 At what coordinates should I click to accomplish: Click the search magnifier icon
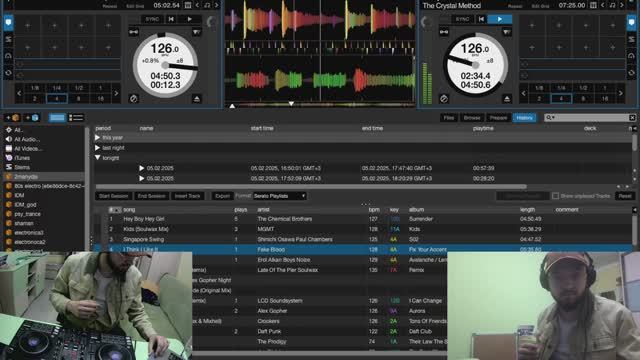click(x=549, y=118)
